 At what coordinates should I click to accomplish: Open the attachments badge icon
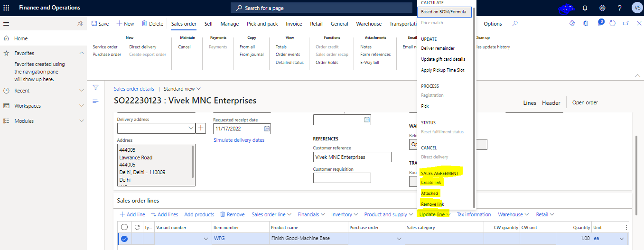click(x=600, y=23)
